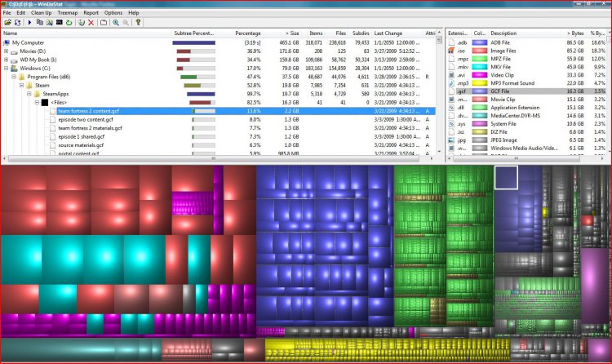Click the .jpg extension file icon
This screenshot has width=612, height=364.
coord(451,140)
